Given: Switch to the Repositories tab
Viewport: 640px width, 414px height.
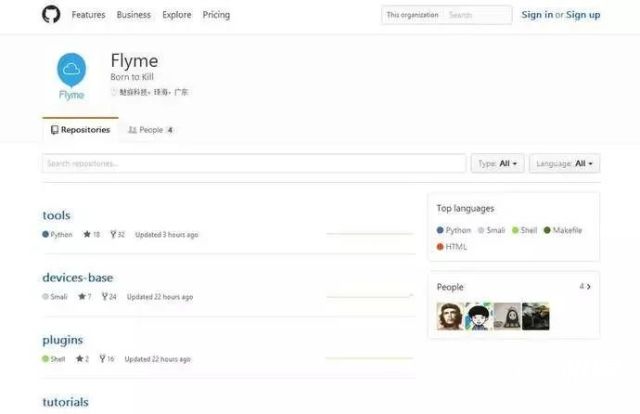Looking at the screenshot, I should click(x=80, y=130).
